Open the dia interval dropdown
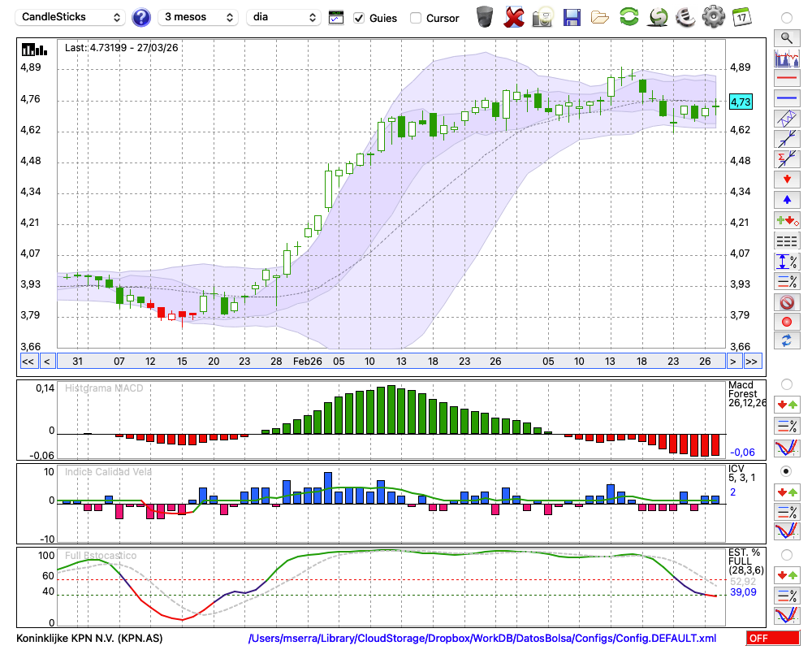Screen dimensions: 812x650 pyautogui.click(x=284, y=17)
